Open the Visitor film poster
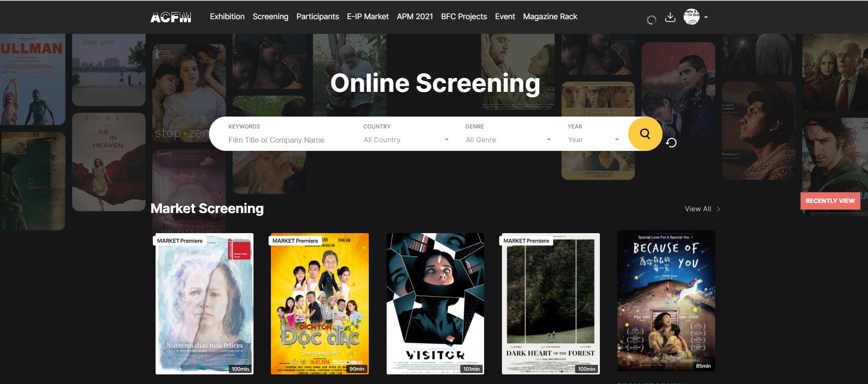Viewport: 868px width, 384px height. coord(435,304)
